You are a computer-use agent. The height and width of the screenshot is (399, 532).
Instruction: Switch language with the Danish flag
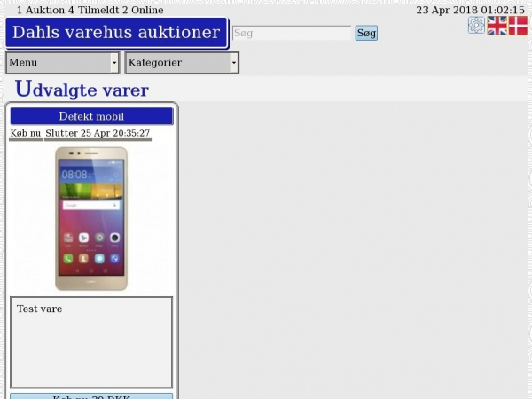[x=517, y=26]
